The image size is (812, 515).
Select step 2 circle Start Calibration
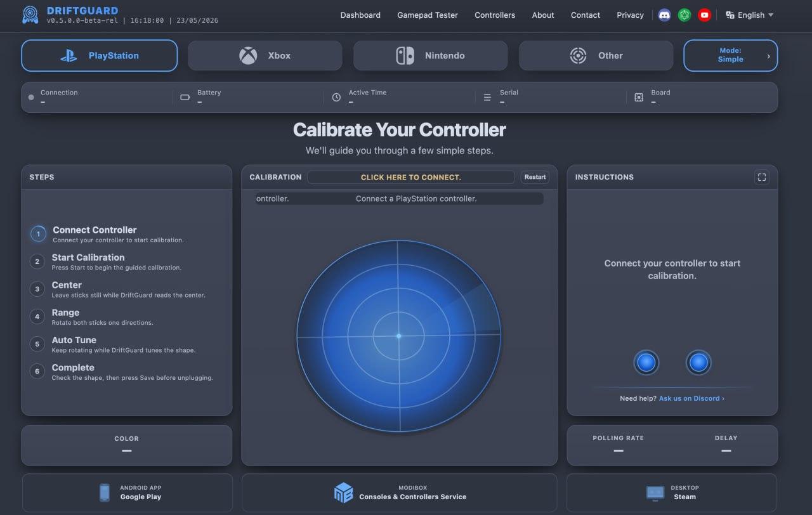click(37, 261)
